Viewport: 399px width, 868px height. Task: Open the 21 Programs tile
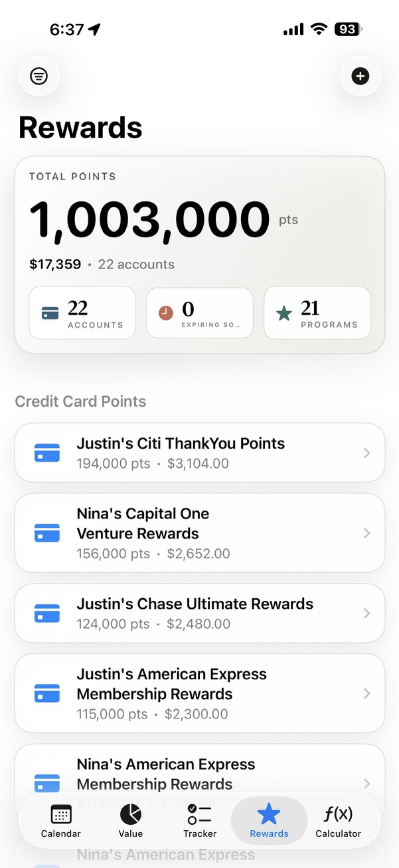pos(317,312)
